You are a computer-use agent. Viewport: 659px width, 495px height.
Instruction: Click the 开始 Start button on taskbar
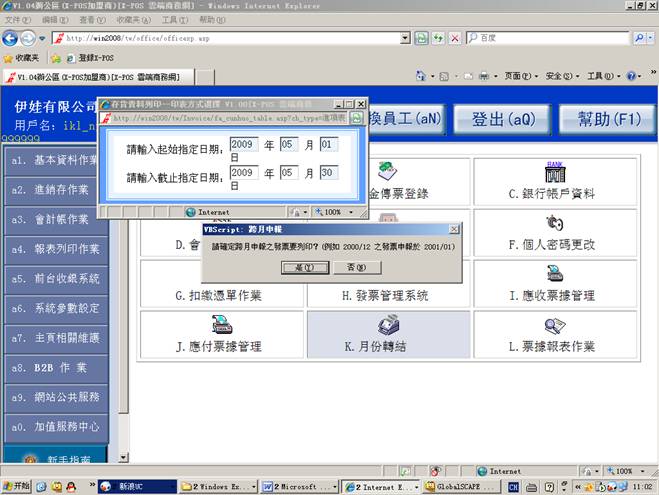(16, 486)
